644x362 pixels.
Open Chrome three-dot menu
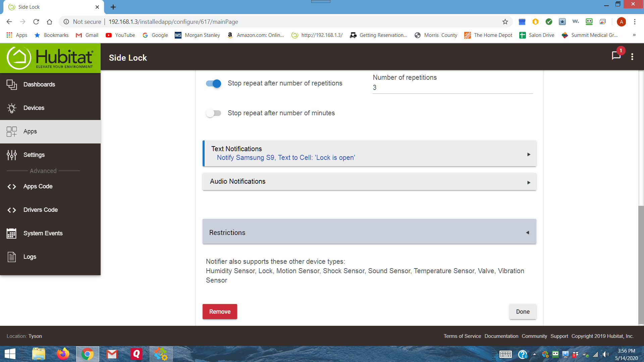click(635, 22)
